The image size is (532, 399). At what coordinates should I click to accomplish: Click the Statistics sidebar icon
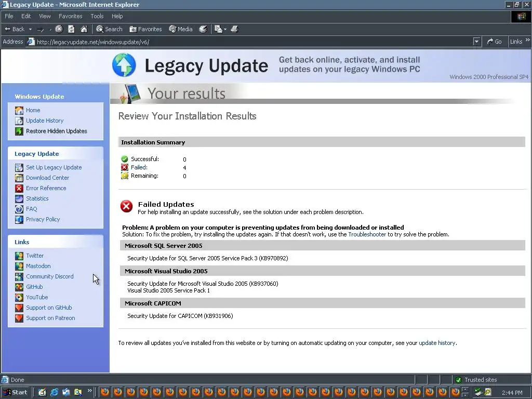19,198
